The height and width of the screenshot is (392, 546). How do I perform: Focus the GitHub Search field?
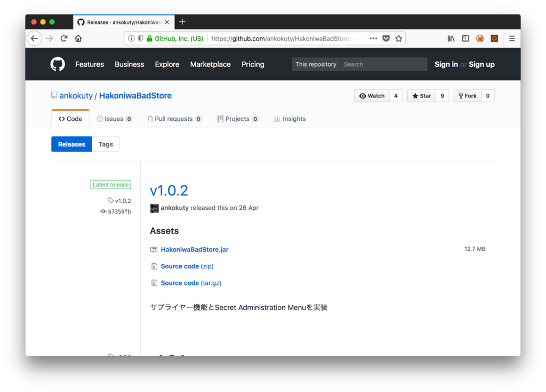[x=383, y=64]
